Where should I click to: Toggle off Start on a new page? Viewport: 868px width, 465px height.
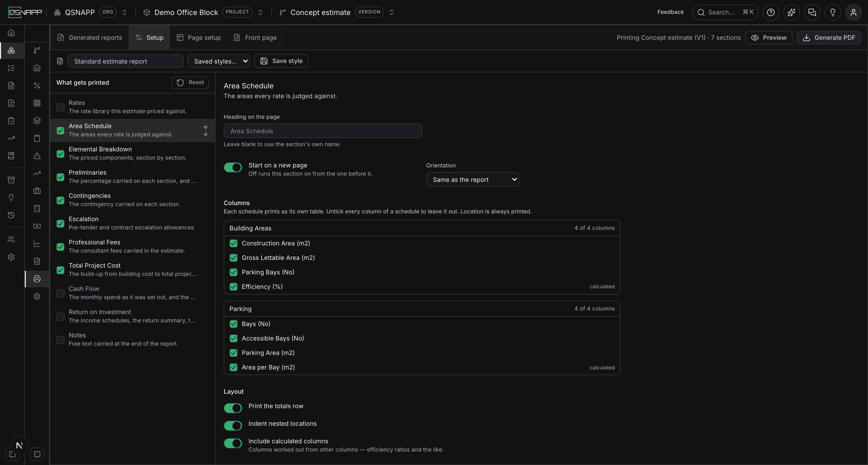click(233, 167)
